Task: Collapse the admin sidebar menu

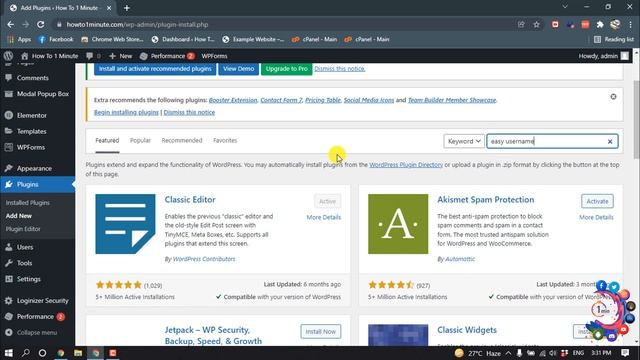Action: pyautogui.click(x=37, y=333)
